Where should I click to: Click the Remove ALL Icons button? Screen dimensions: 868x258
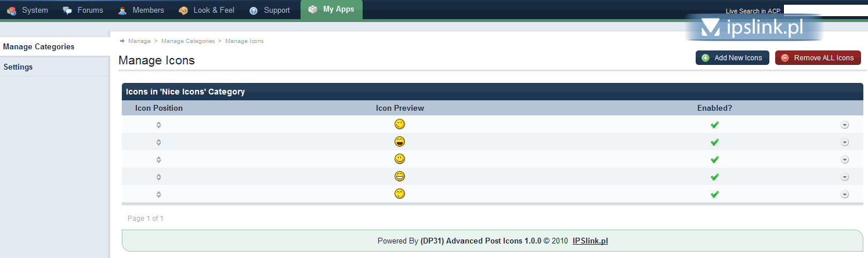tap(818, 58)
